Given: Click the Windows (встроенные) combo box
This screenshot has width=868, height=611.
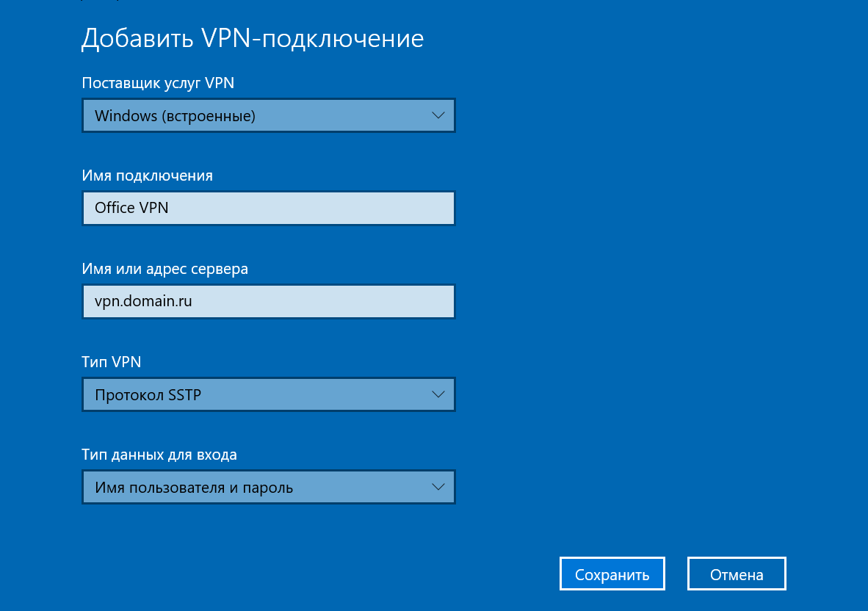Looking at the screenshot, I should [268, 115].
